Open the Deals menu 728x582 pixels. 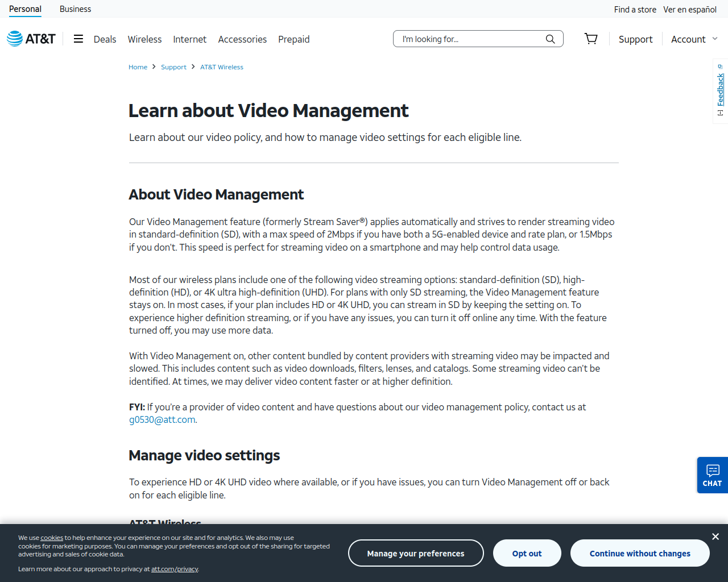[x=105, y=39]
